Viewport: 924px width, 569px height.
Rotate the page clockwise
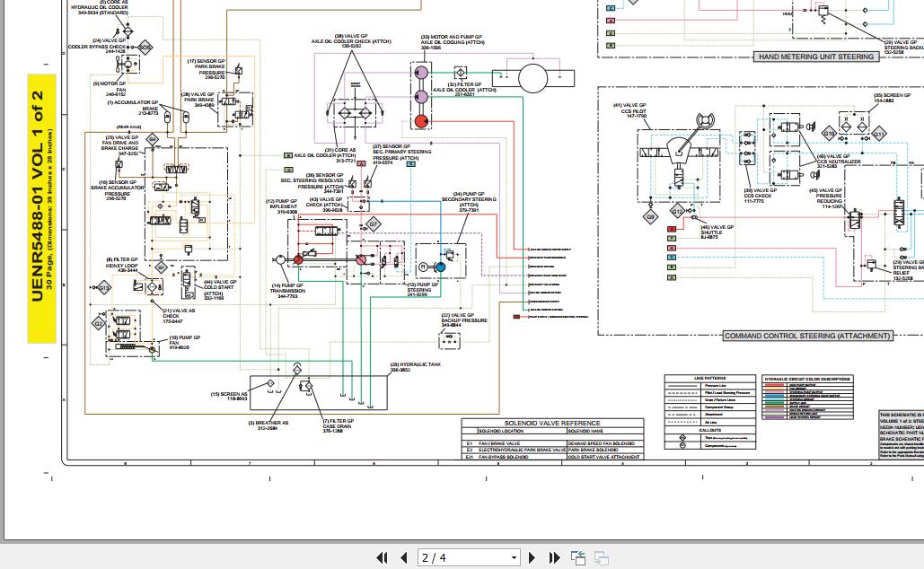[601, 557]
